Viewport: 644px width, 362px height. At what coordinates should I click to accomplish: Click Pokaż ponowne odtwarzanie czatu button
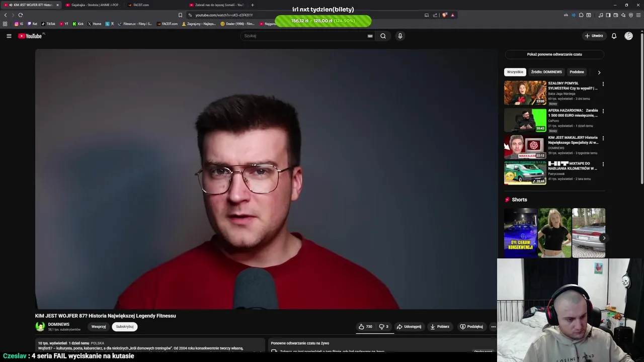(x=554, y=54)
